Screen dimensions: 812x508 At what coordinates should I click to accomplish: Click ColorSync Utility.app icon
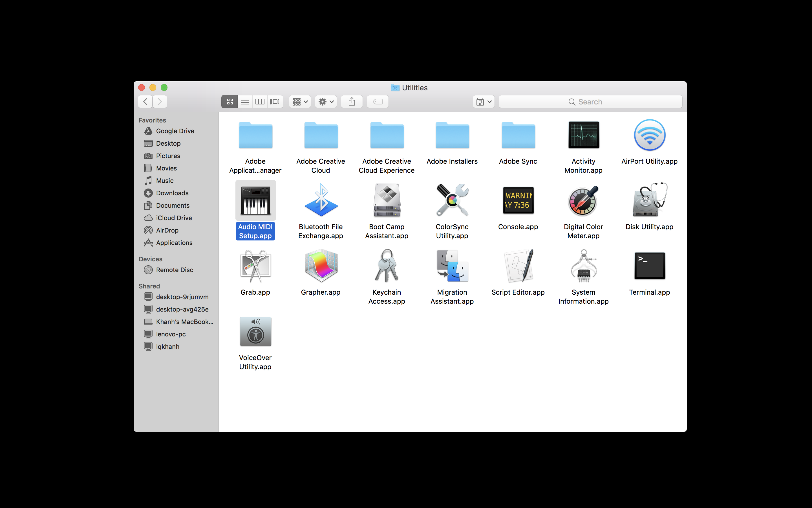click(x=452, y=200)
